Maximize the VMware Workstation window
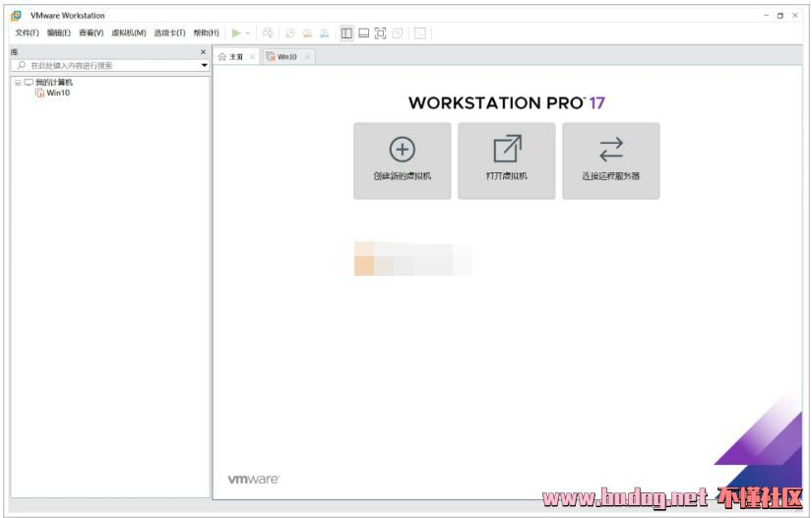Image resolution: width=812 pixels, height=518 pixels. pos(781,16)
